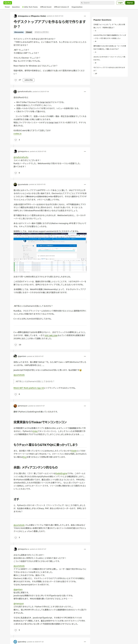The image size is (138, 644).
Task: Click the Qiita logo
Action: tap(8, 3)
